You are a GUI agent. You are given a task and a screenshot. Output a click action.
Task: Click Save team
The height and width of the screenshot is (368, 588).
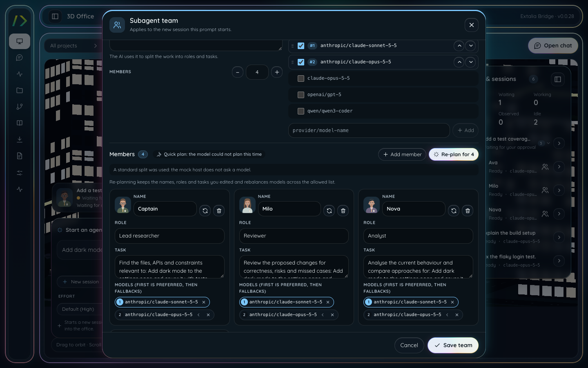(x=453, y=346)
